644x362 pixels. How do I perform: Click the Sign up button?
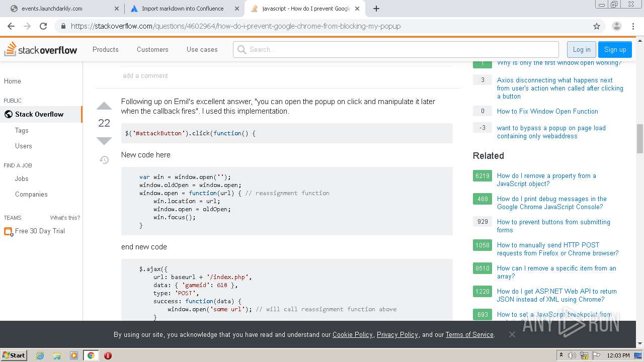tap(615, 49)
